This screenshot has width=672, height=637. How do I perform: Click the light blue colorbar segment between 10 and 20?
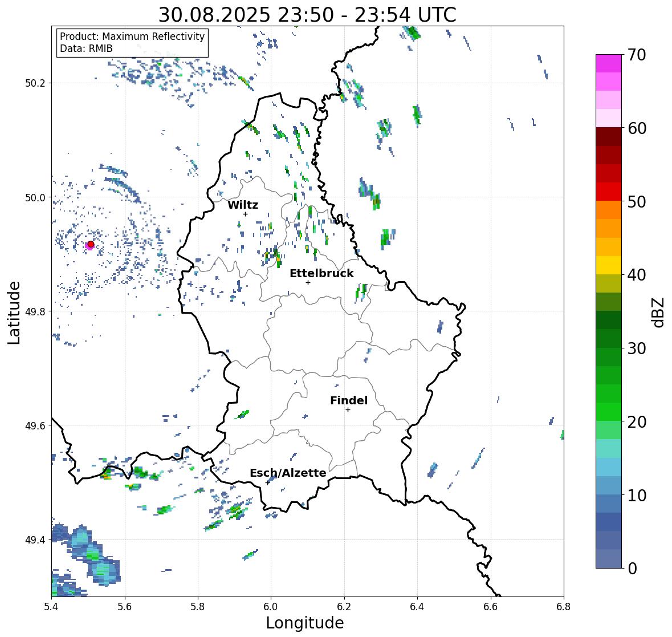click(x=609, y=467)
